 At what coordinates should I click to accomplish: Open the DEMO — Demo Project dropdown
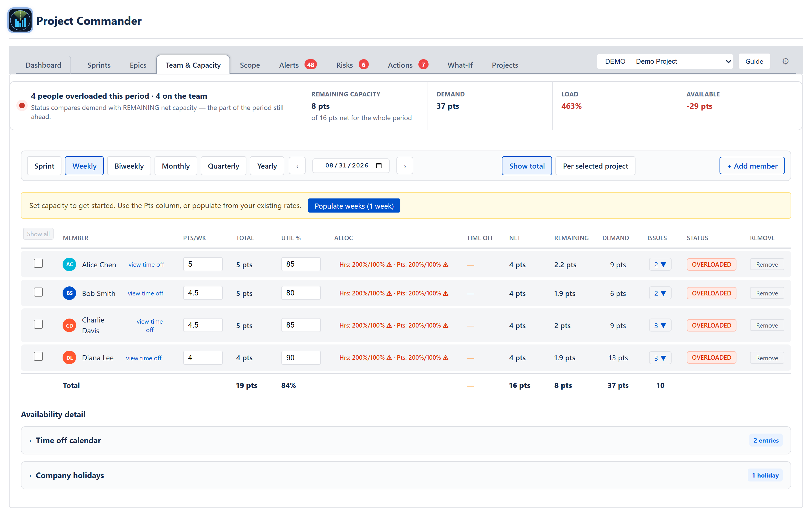pyautogui.click(x=665, y=61)
